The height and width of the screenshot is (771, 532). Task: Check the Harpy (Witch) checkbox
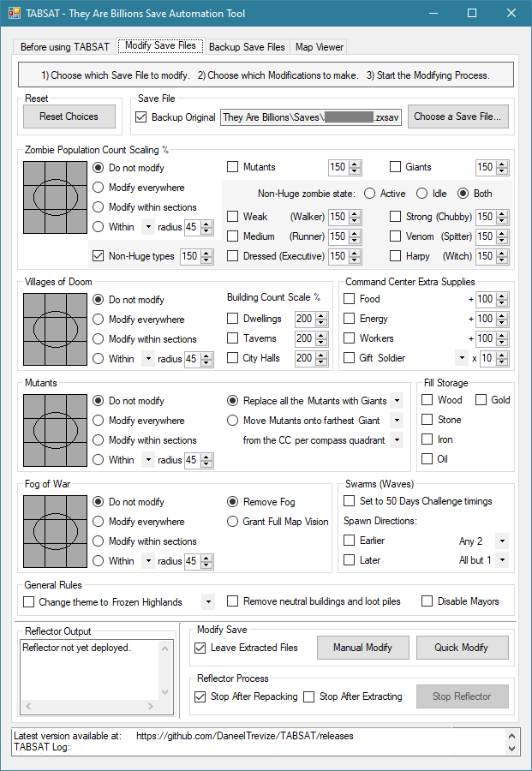click(x=395, y=255)
